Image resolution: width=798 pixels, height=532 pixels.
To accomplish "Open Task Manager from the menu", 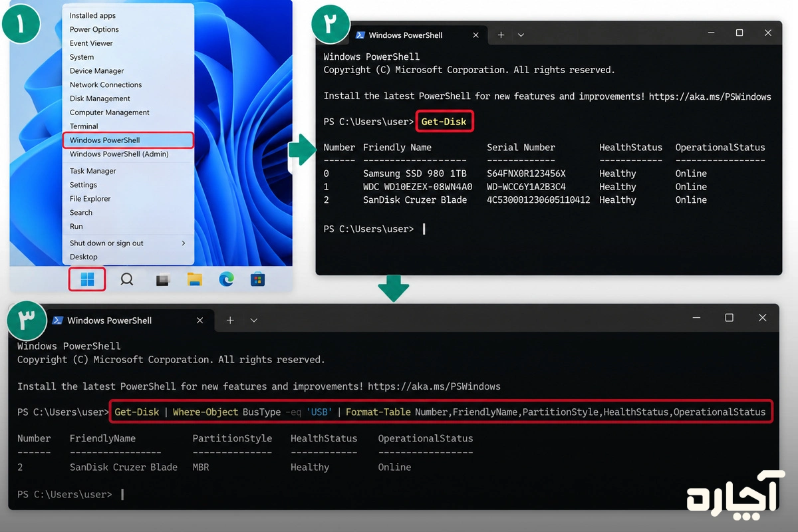I will [x=93, y=171].
